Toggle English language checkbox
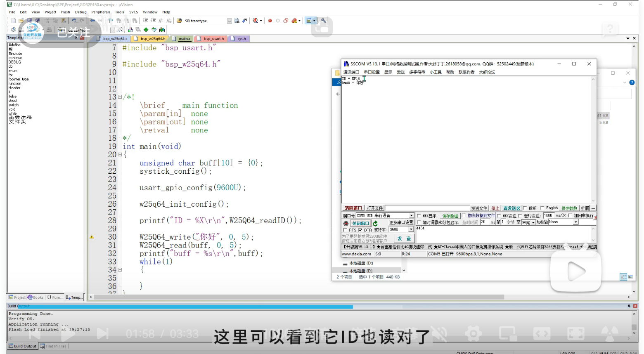 point(542,208)
